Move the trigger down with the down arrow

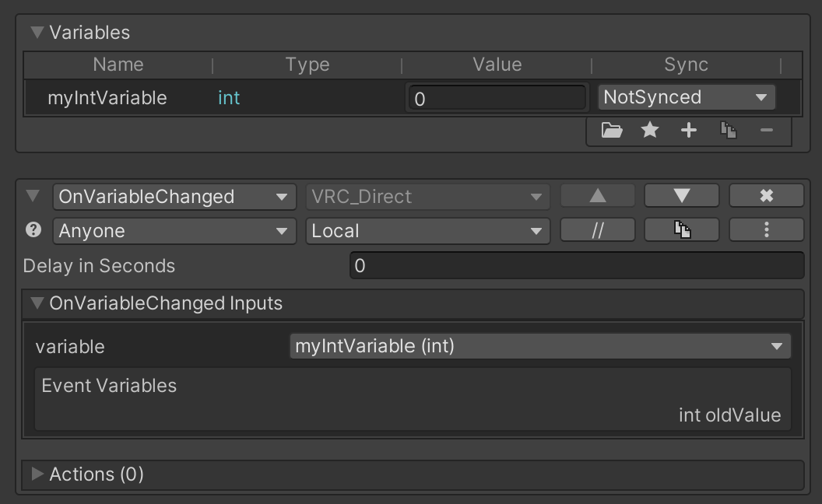(x=682, y=196)
